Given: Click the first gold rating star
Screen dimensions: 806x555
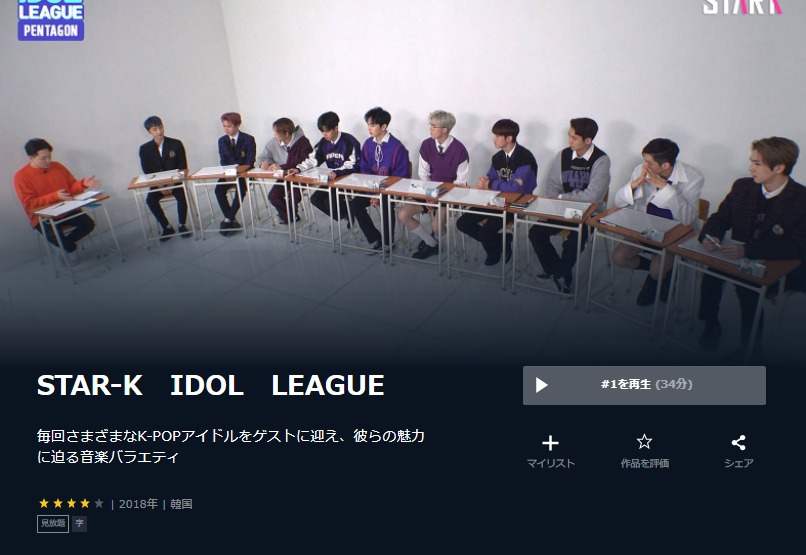Looking at the screenshot, I should pyautogui.click(x=44, y=504).
